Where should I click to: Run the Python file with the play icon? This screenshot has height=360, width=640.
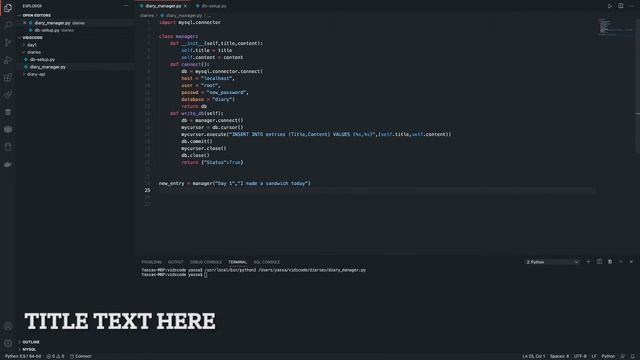pyautogui.click(x=610, y=6)
